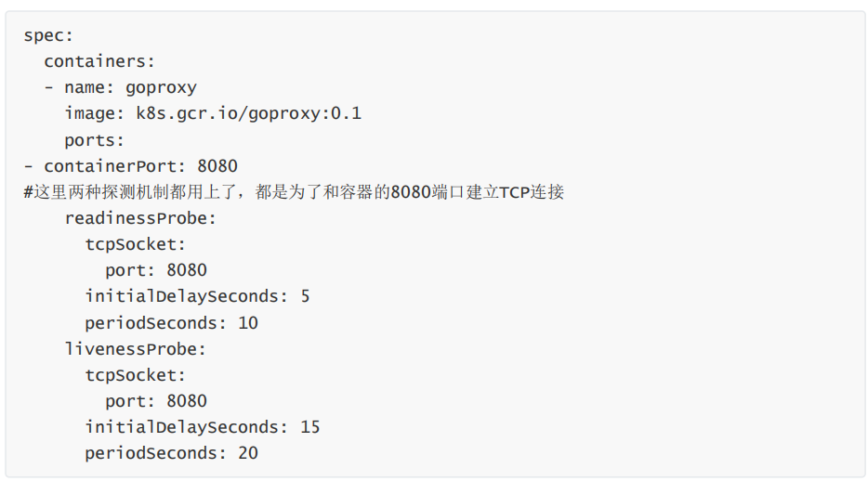868x481 pixels.
Task: Click the 'periodSeconds: 10' line
Action: pyautogui.click(x=172, y=323)
